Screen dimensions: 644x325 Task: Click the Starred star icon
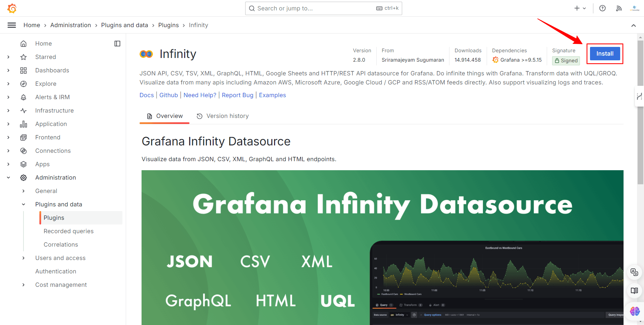(23, 57)
